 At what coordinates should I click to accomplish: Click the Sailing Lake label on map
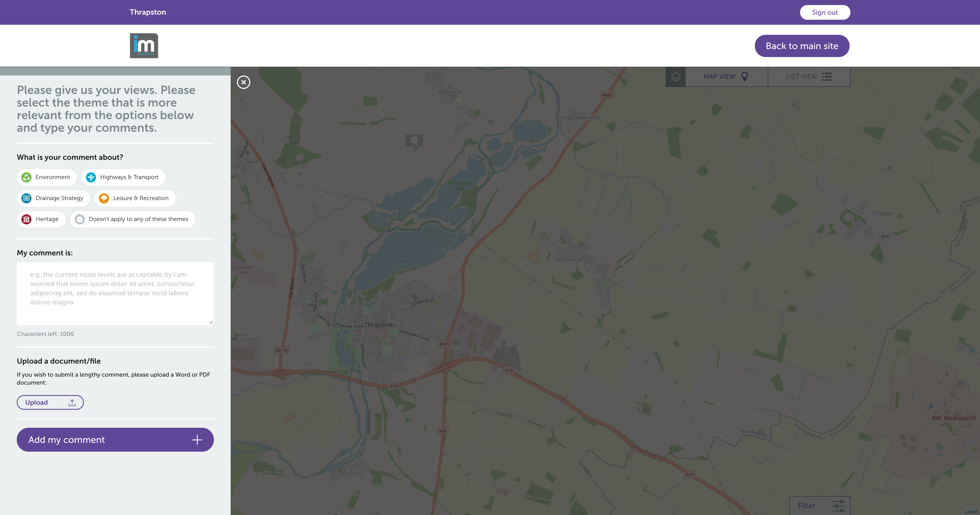406,258
